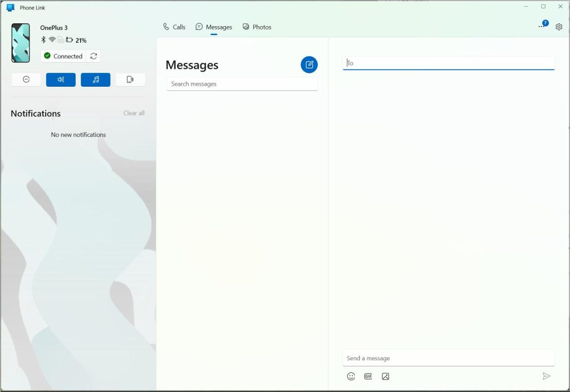The width and height of the screenshot is (570, 392).
Task: Refresh the phone connection
Action: click(x=94, y=56)
